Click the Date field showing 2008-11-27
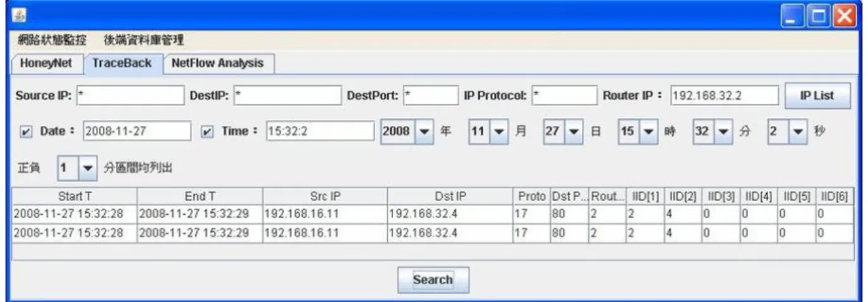 [136, 131]
